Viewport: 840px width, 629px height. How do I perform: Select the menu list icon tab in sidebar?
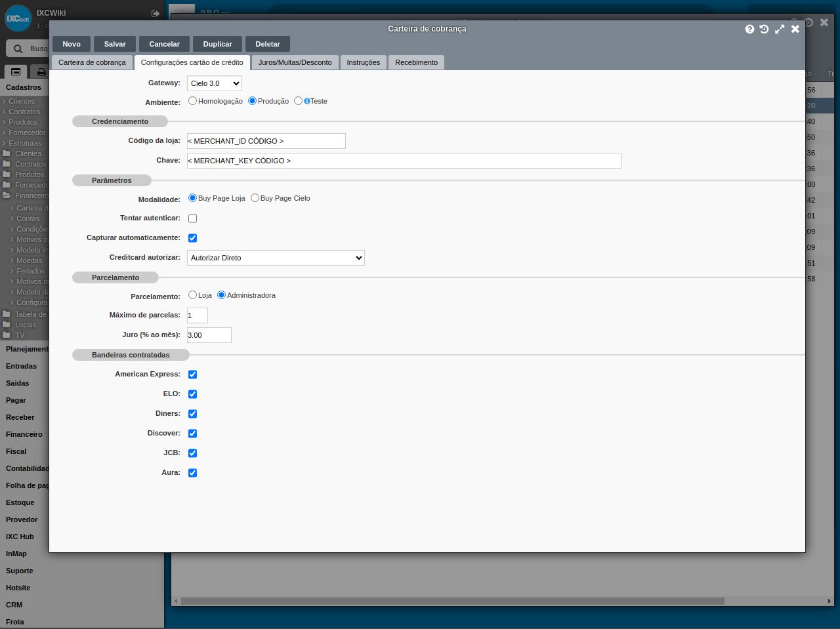point(16,71)
